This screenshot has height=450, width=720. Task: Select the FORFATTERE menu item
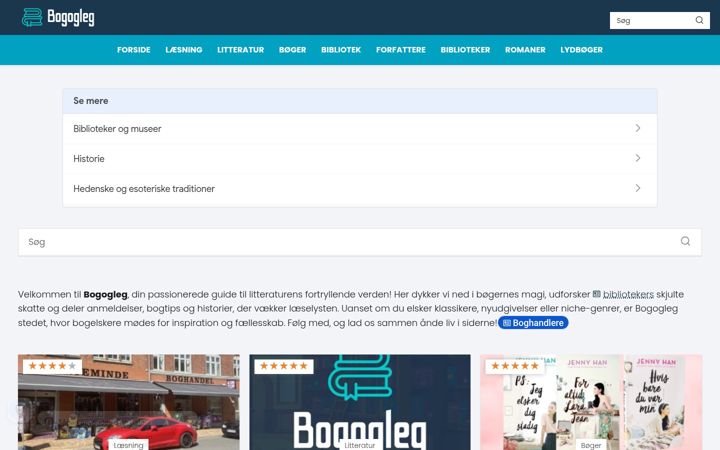point(401,50)
